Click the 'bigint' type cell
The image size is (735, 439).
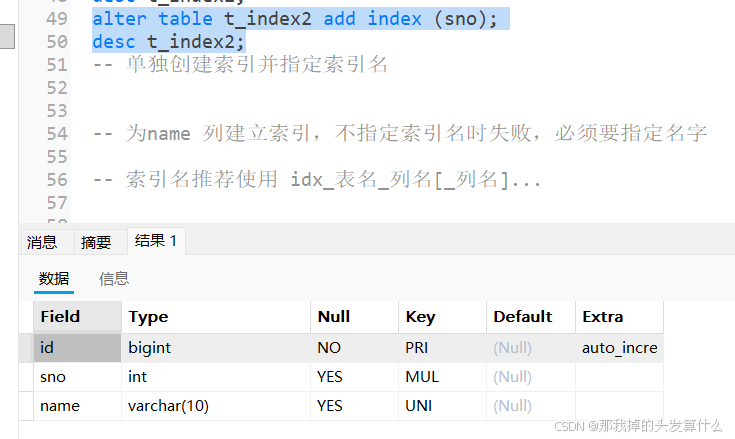click(x=216, y=348)
